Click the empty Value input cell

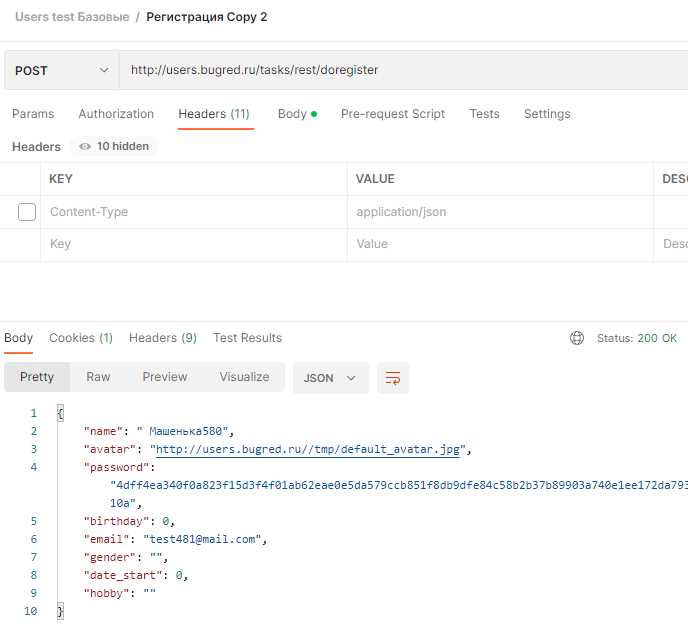tap(500, 244)
